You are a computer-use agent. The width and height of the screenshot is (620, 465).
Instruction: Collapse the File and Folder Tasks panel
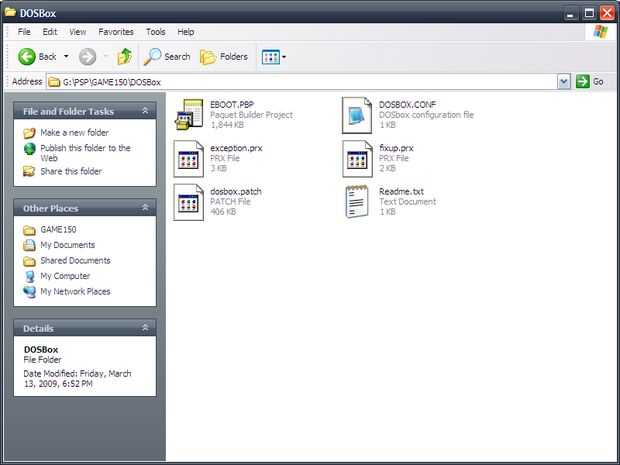pos(145,111)
